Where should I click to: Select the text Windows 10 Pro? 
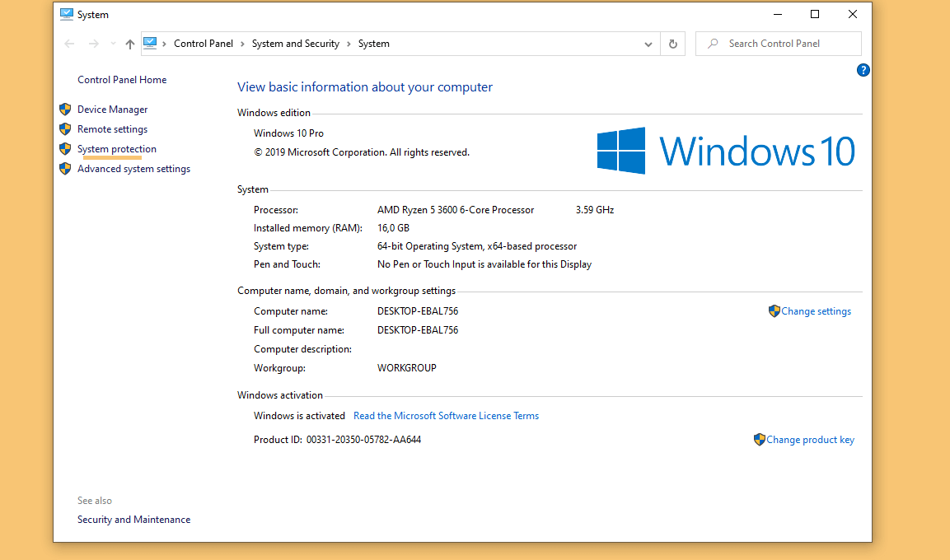click(288, 133)
